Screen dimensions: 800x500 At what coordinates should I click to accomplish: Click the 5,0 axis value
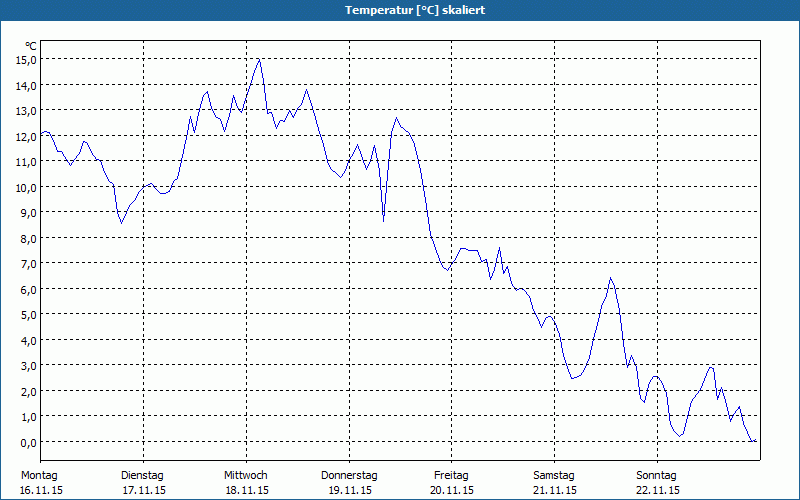(x=30, y=315)
